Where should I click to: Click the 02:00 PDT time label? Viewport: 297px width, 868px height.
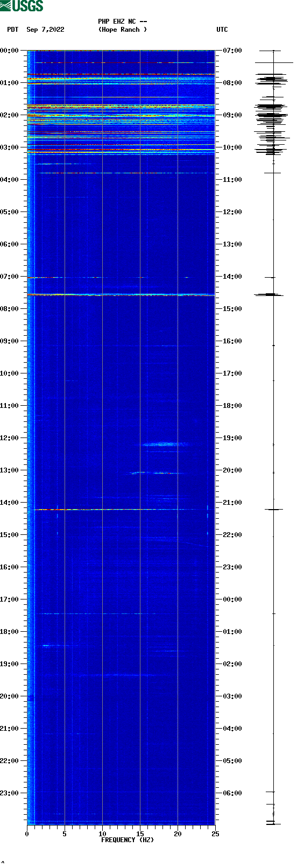coord(9,115)
